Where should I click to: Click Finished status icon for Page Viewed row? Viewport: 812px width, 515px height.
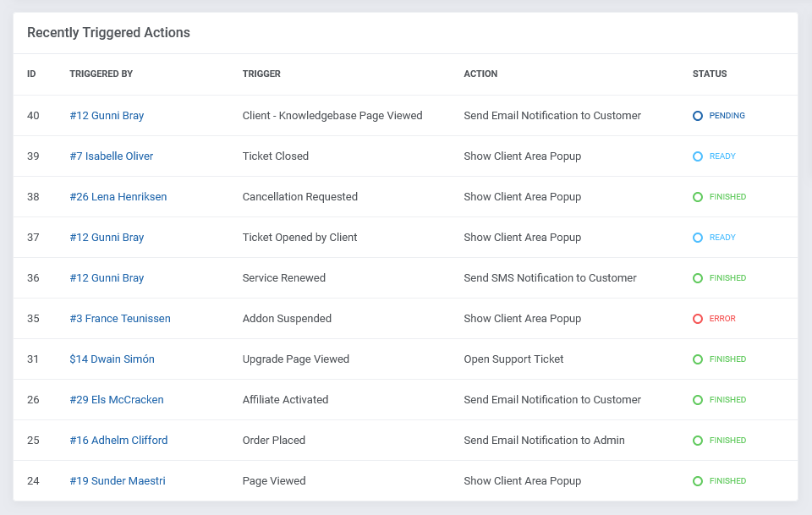click(698, 481)
